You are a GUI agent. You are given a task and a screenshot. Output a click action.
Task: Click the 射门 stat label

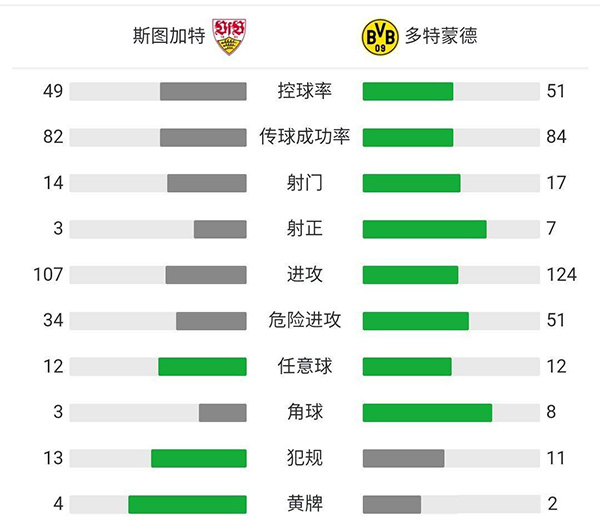pos(304,183)
